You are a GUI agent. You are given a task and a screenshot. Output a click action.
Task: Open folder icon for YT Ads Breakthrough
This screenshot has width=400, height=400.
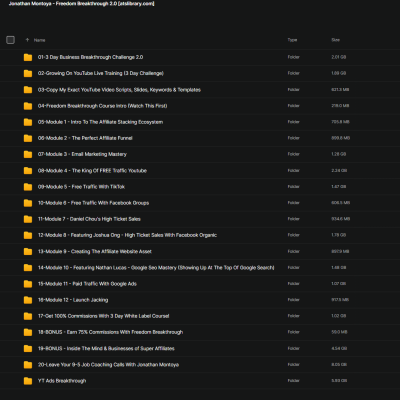28,381
